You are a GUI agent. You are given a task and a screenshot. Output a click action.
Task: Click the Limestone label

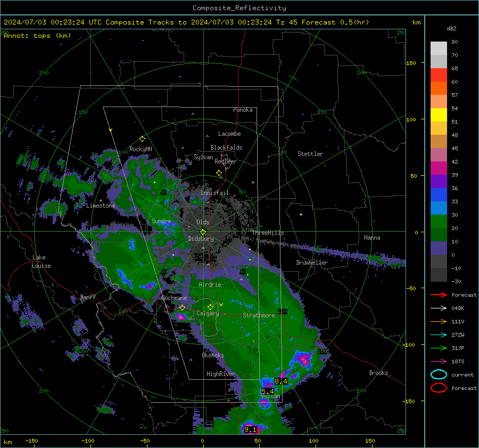click(101, 206)
